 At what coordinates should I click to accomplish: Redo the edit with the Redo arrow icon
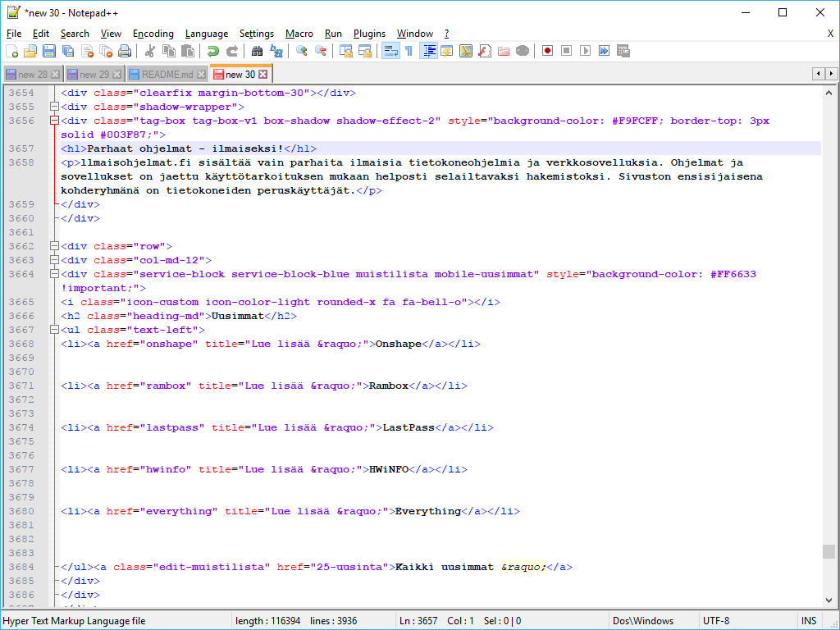232,51
